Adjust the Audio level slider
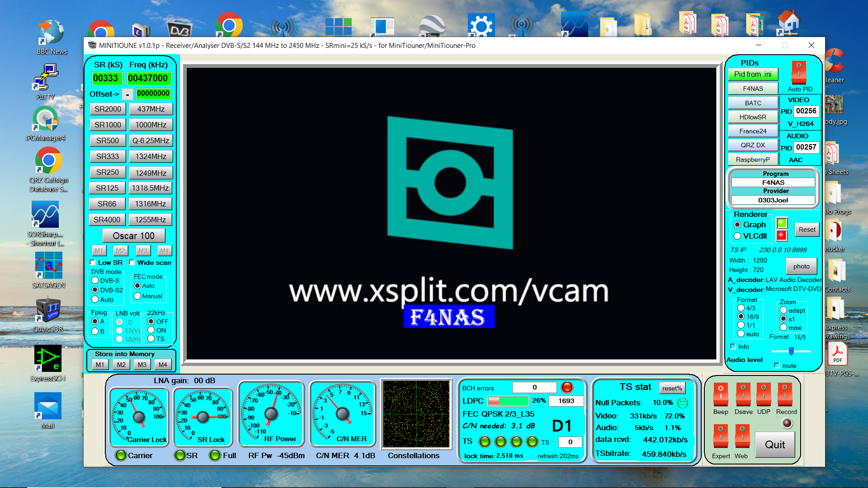 (791, 351)
